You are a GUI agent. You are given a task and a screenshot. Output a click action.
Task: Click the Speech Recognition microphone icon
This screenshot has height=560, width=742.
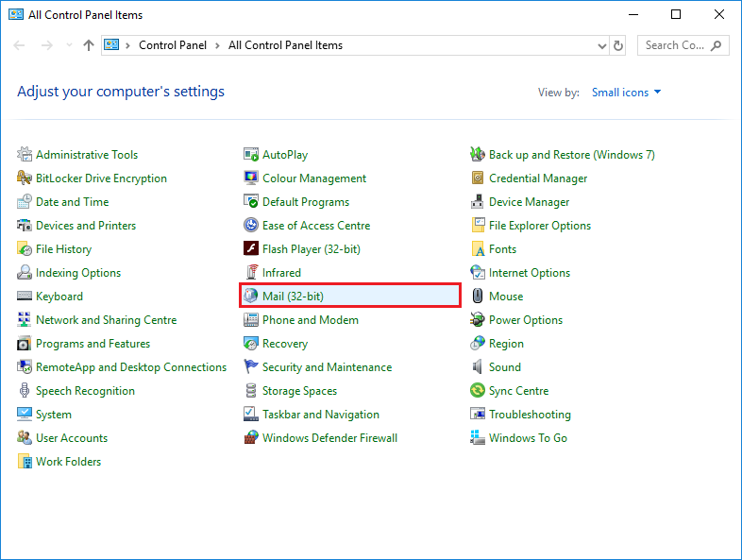[x=25, y=391]
